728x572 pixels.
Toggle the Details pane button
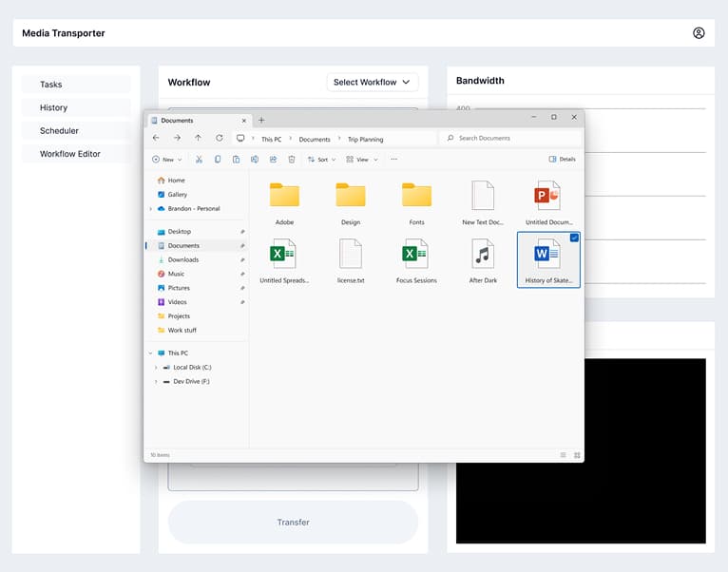pos(562,160)
